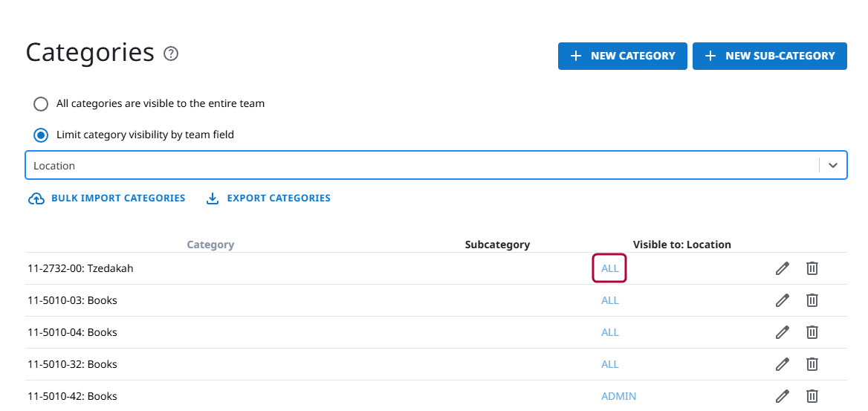Delete the 11-5010-04: Books row

[812, 332]
